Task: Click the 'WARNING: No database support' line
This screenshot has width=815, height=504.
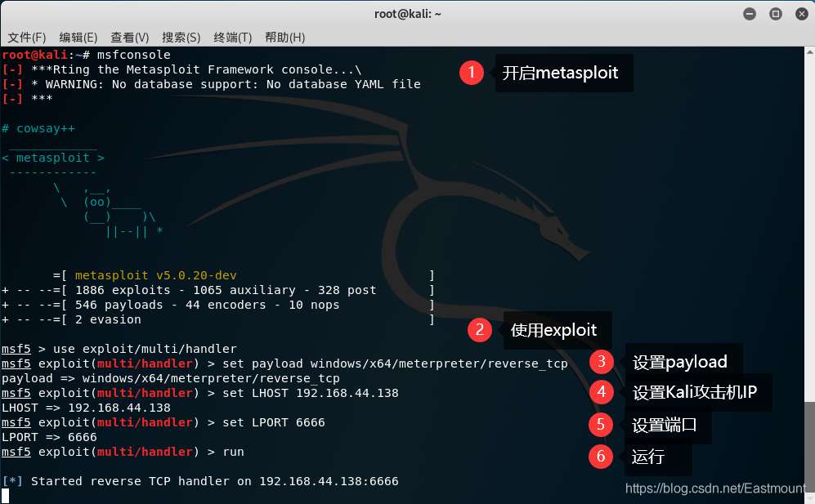Action: coord(211,84)
